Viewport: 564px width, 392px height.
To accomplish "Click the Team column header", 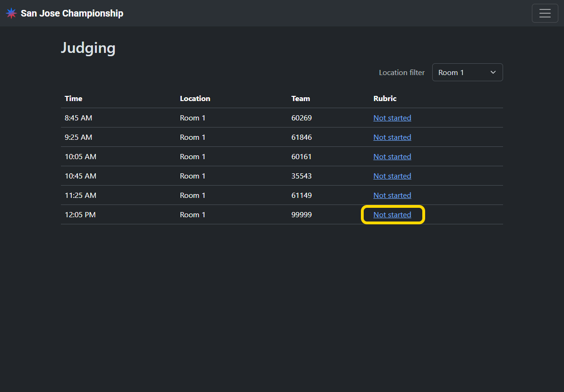I will (x=300, y=99).
